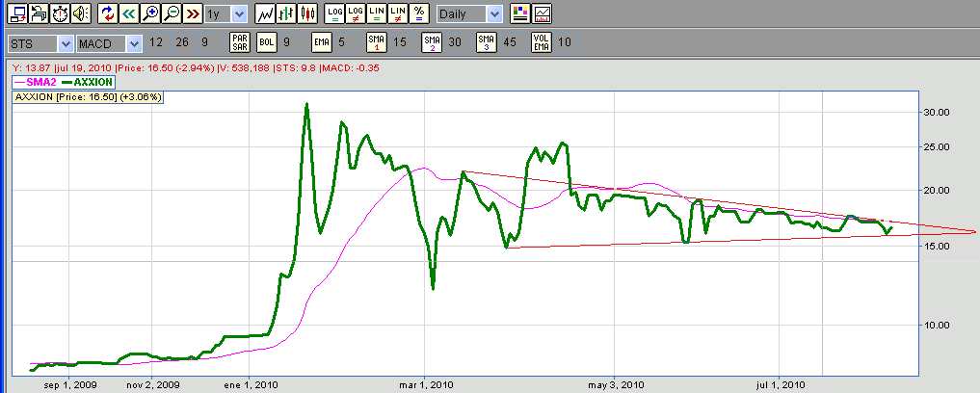Toggle the EMA indicator button
This screenshot has height=393, width=980.
pos(322,43)
